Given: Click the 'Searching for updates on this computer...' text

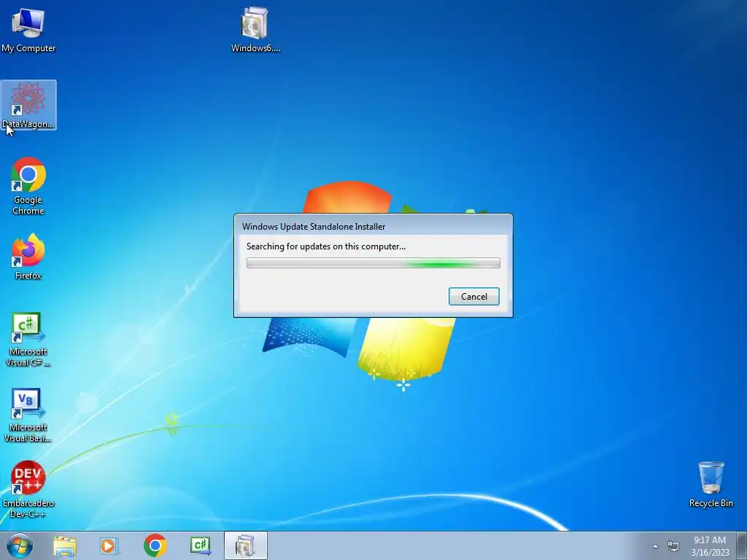Looking at the screenshot, I should tap(326, 246).
